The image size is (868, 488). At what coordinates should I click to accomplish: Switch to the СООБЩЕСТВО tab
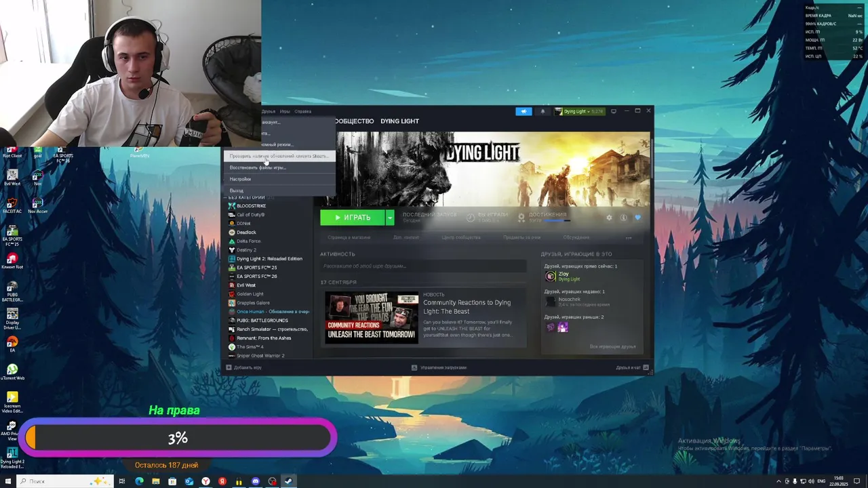(354, 121)
